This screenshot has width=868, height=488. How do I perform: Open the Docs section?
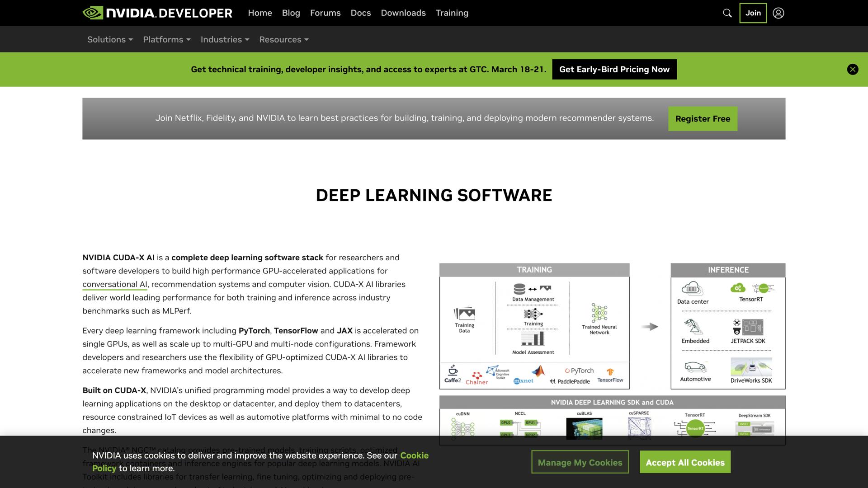(360, 13)
